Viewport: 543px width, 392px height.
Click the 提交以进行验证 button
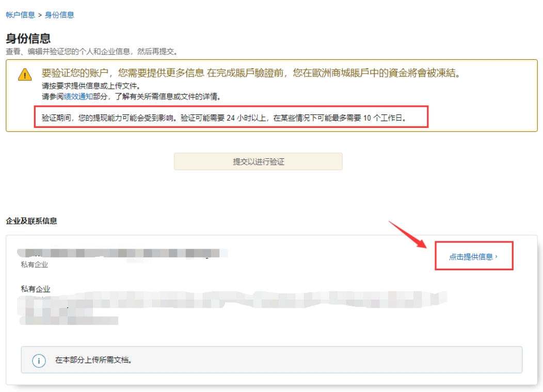point(258,161)
